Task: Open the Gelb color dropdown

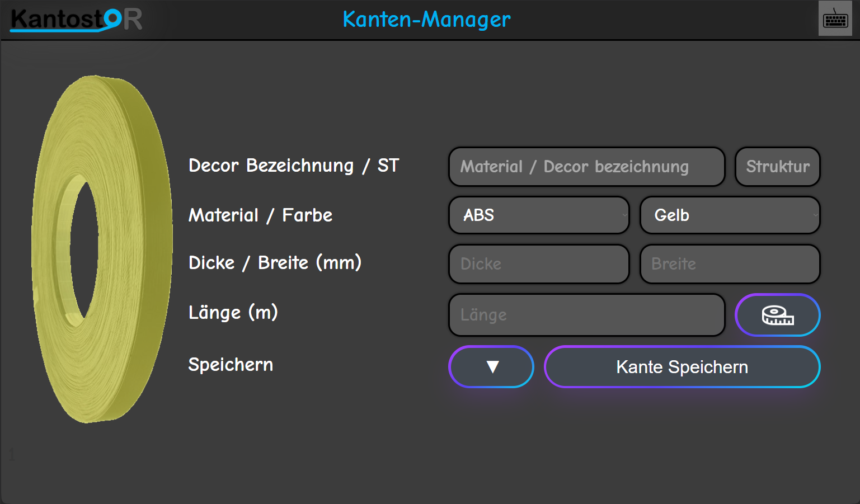Action: point(730,215)
